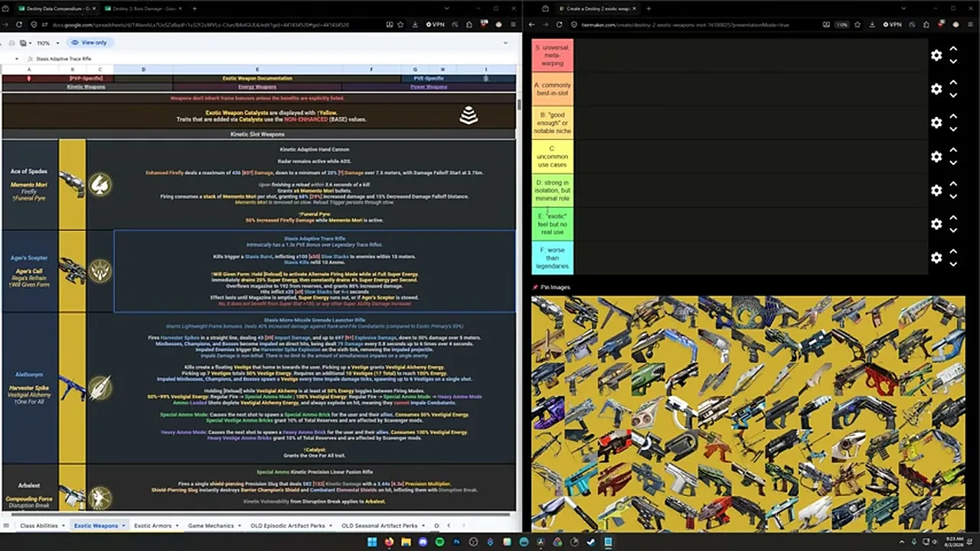980x551 pixels.
Task: Expand the 'Game Mechanics' tab dropdown arrow
Action: [x=240, y=526]
